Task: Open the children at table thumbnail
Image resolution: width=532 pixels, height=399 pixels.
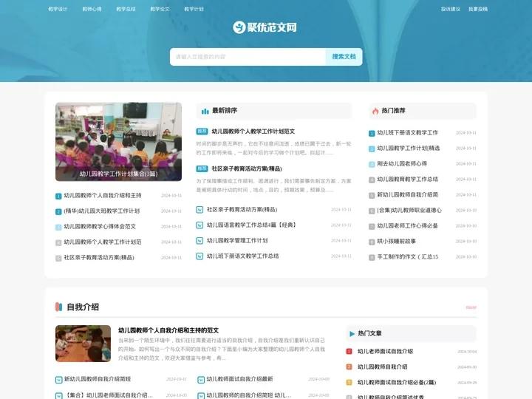Action: pos(83,344)
